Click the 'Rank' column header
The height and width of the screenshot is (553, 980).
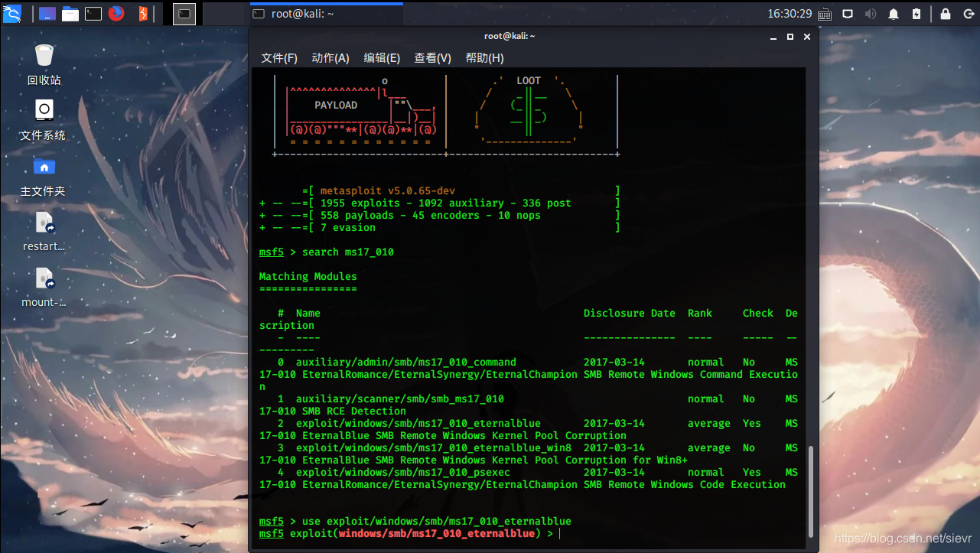[700, 314]
